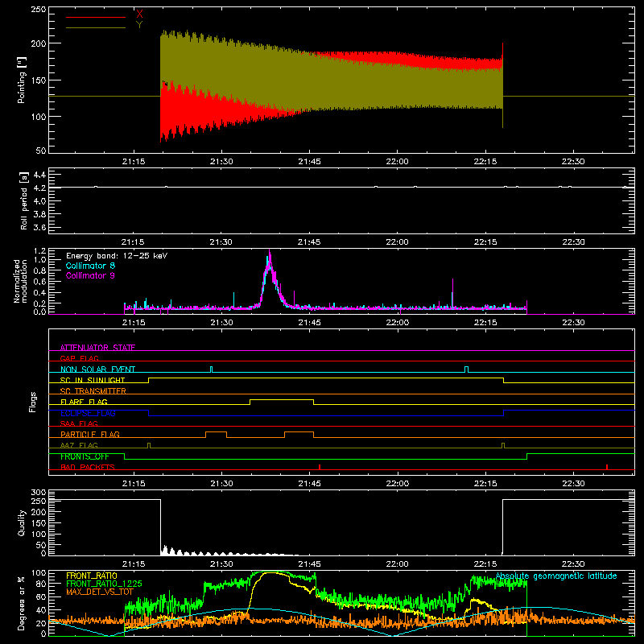Click second NON_SOLAR_EVENT pulse near 22:12

pos(466,369)
